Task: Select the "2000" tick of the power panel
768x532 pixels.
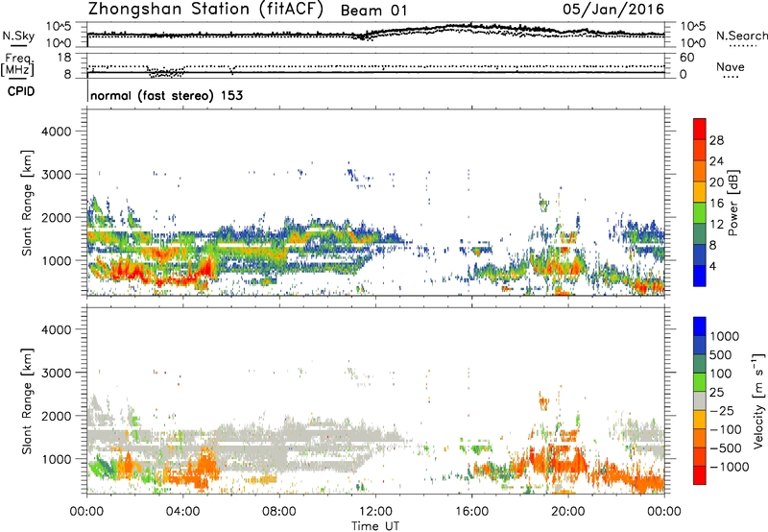Action: coord(57,217)
